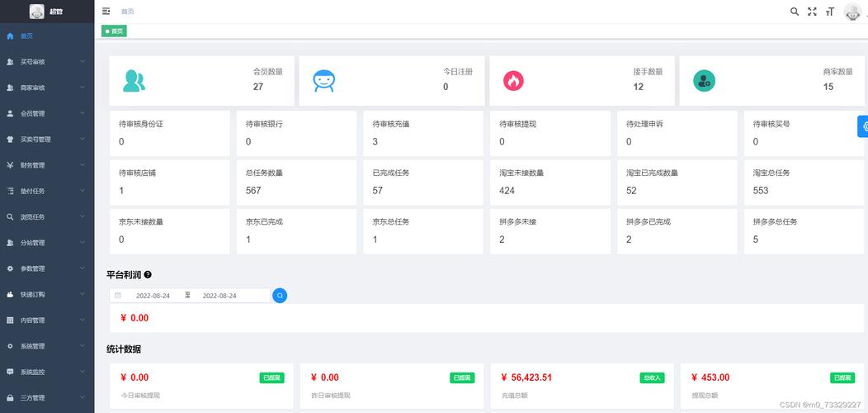Click the start date field 2022-08-24
The image size is (868, 413).
pos(153,296)
